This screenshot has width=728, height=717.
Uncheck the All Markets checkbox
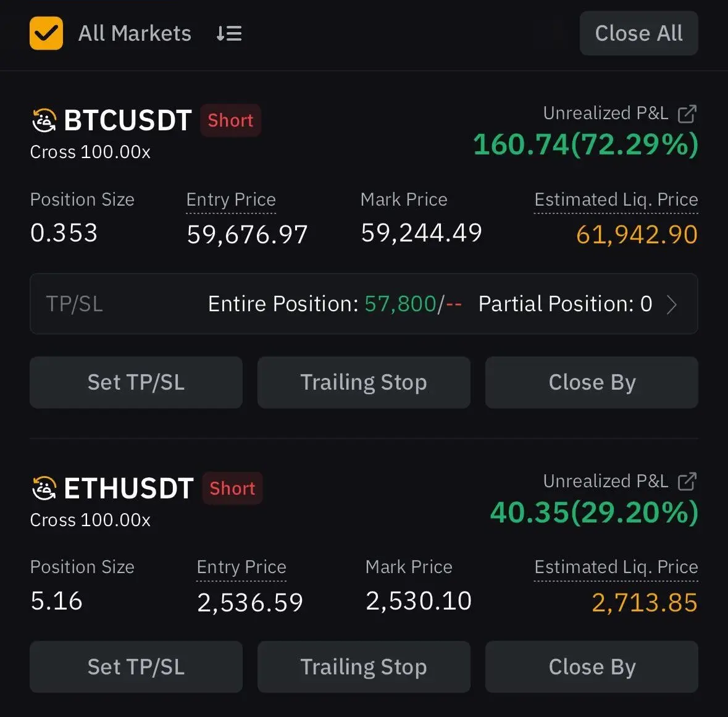pos(46,33)
